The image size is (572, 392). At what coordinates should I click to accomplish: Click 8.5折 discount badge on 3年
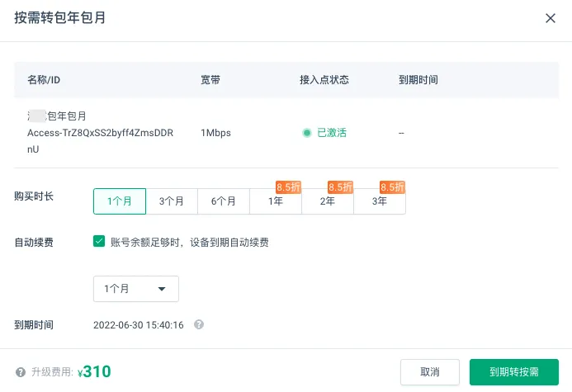coord(393,187)
